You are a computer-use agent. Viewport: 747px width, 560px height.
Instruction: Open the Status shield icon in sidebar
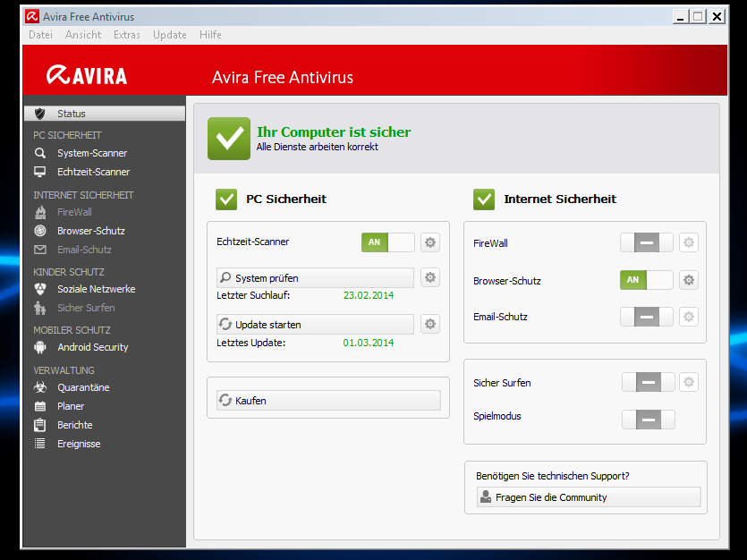pos(40,114)
